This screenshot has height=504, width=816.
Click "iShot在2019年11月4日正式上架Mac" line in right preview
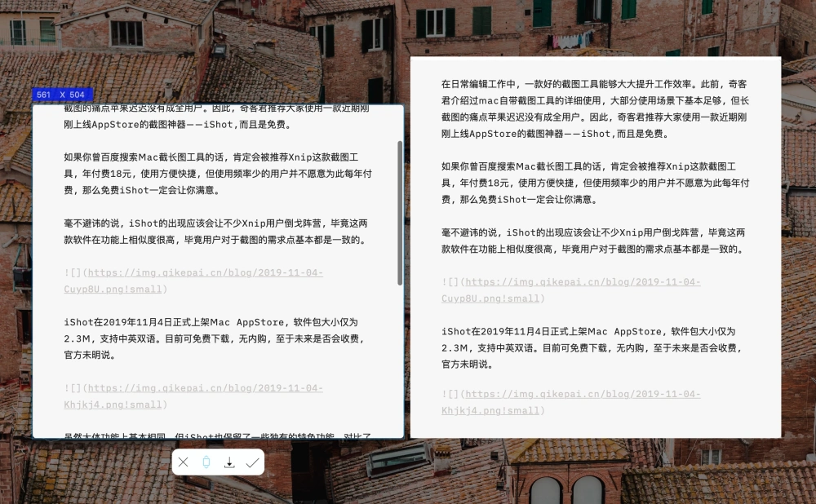point(588,331)
